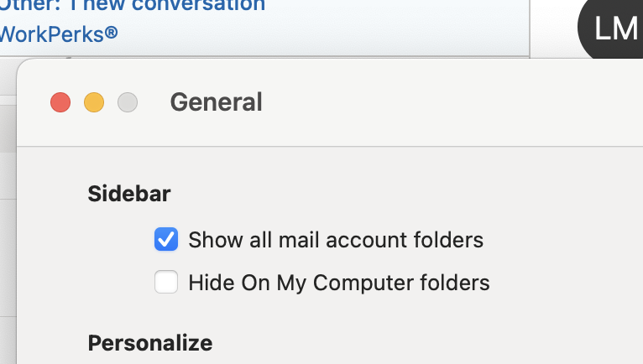
Task: Click the gray zoom window button
Action: [x=128, y=102]
